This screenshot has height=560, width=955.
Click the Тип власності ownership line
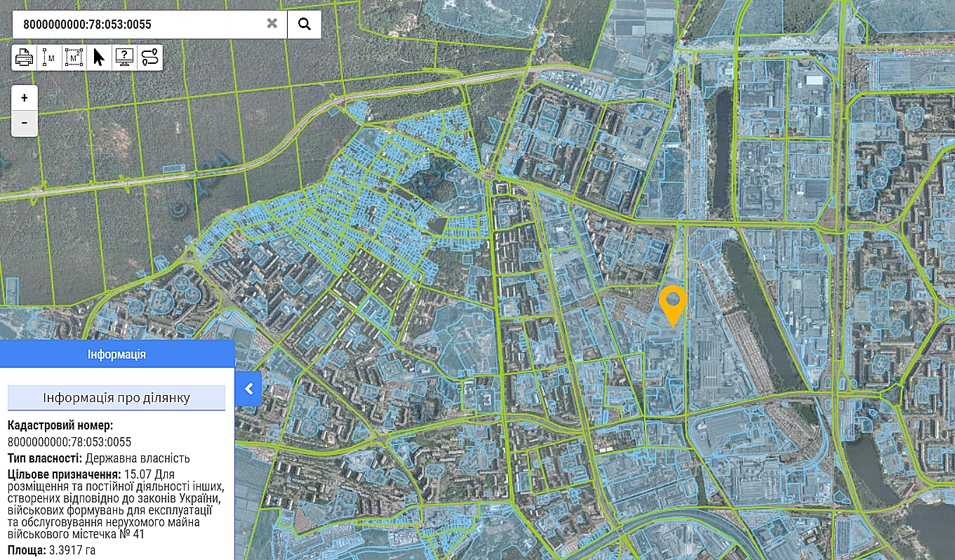(x=98, y=458)
